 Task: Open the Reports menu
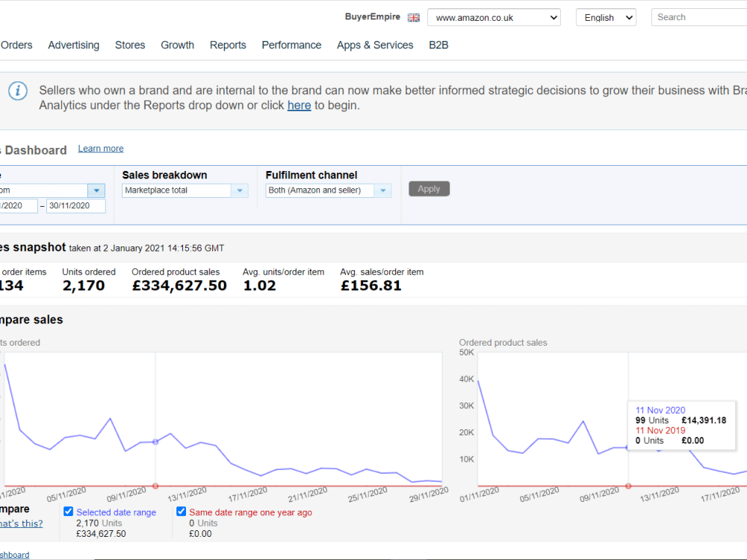pos(228,46)
